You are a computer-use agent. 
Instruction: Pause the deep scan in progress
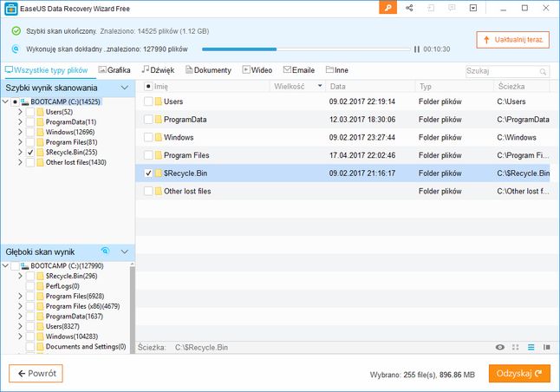(x=416, y=49)
